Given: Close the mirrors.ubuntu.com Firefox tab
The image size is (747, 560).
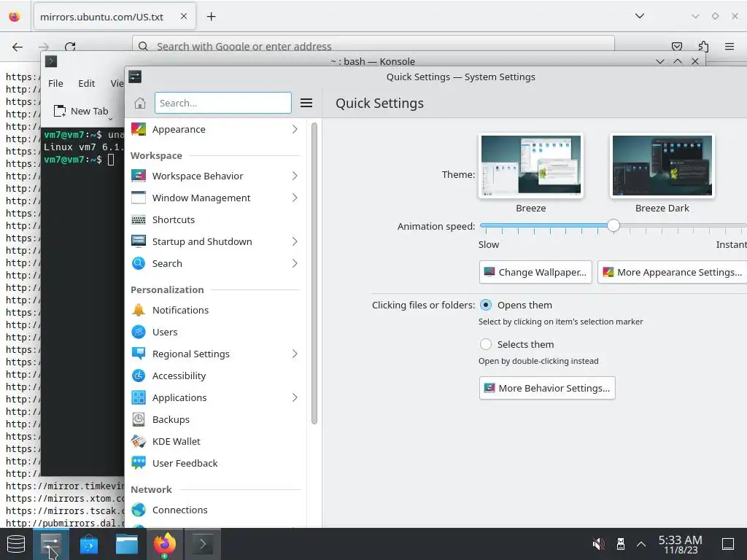Looking at the screenshot, I should click(x=184, y=16).
